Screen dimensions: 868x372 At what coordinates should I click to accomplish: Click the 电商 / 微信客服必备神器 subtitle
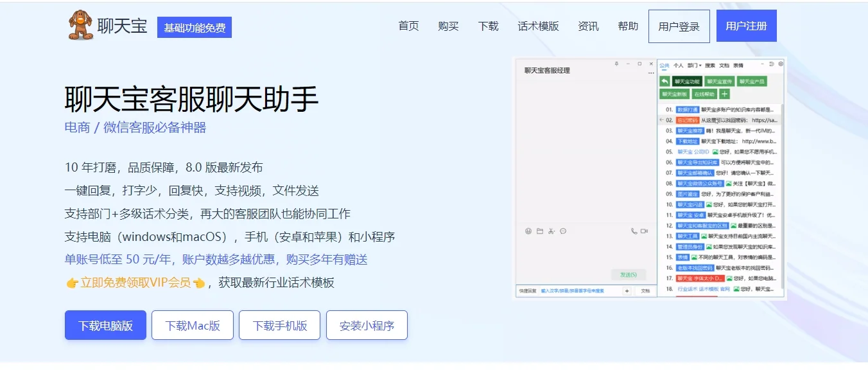click(135, 127)
